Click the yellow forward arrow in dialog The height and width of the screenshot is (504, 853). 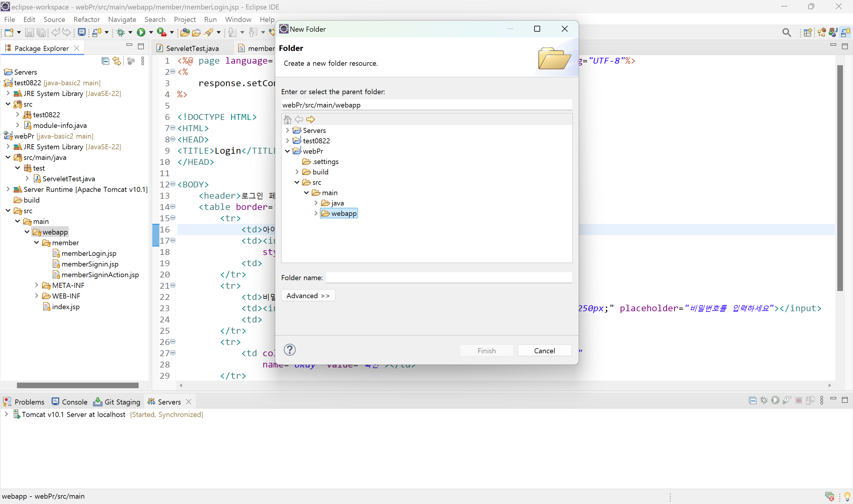[x=311, y=119]
